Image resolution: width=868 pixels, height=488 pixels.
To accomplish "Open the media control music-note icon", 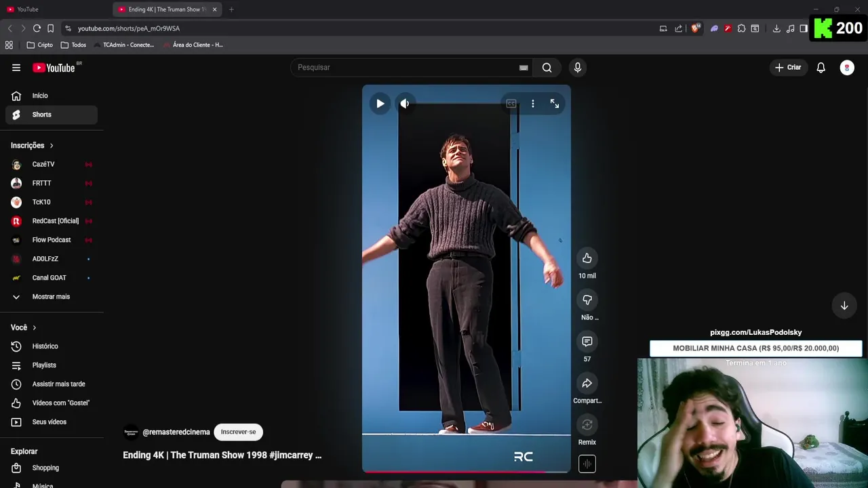I will tap(791, 28).
